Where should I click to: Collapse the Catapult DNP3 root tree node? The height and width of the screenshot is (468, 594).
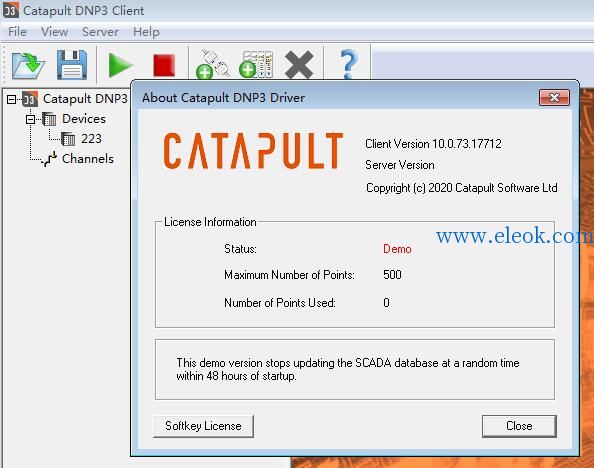(12, 100)
